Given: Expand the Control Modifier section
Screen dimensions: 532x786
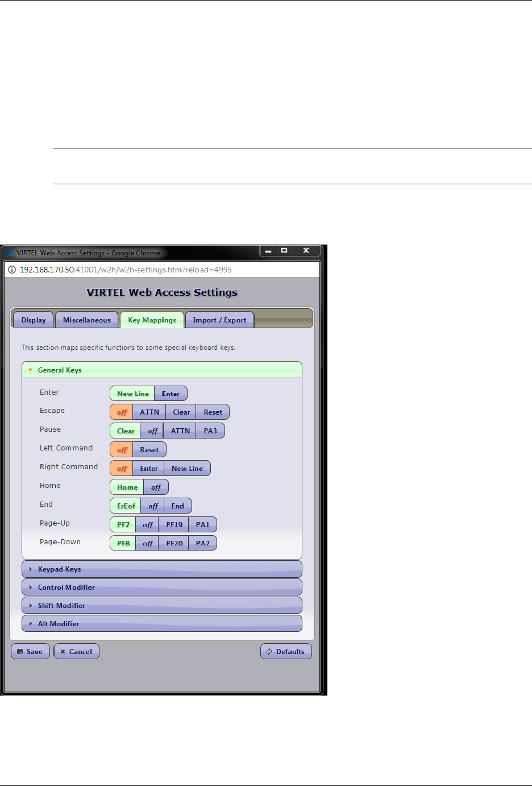Looking at the screenshot, I should coord(162,588).
